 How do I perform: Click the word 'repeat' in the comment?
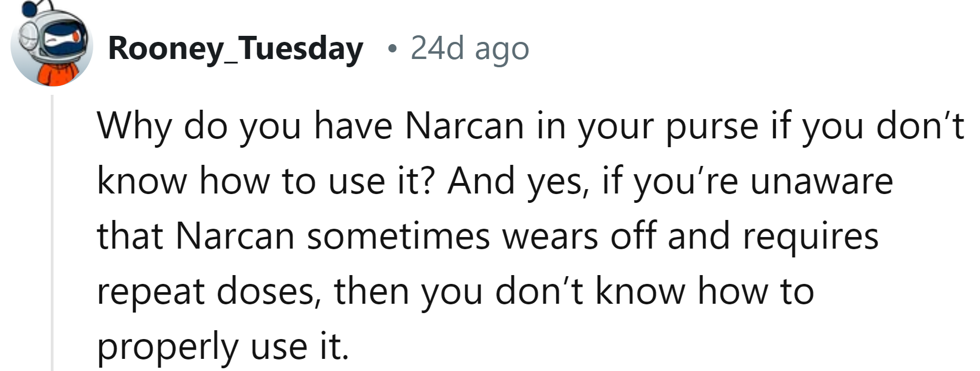(151, 291)
